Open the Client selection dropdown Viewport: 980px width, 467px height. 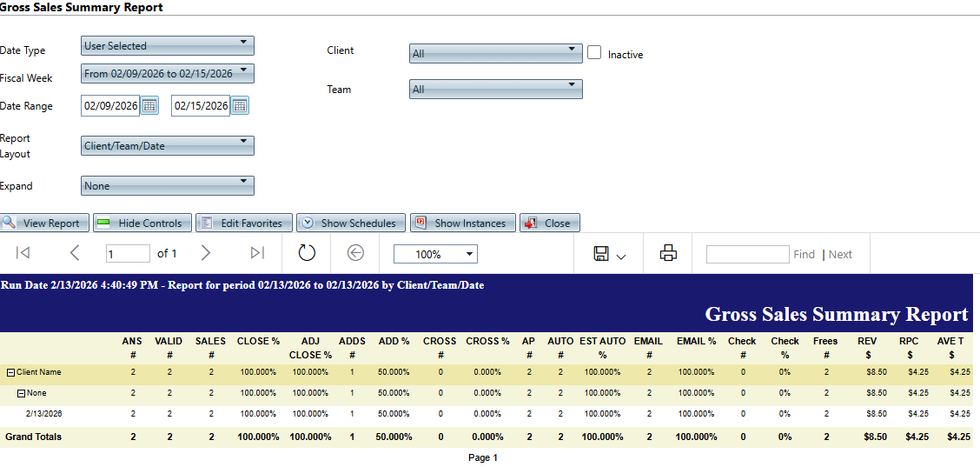[495, 53]
